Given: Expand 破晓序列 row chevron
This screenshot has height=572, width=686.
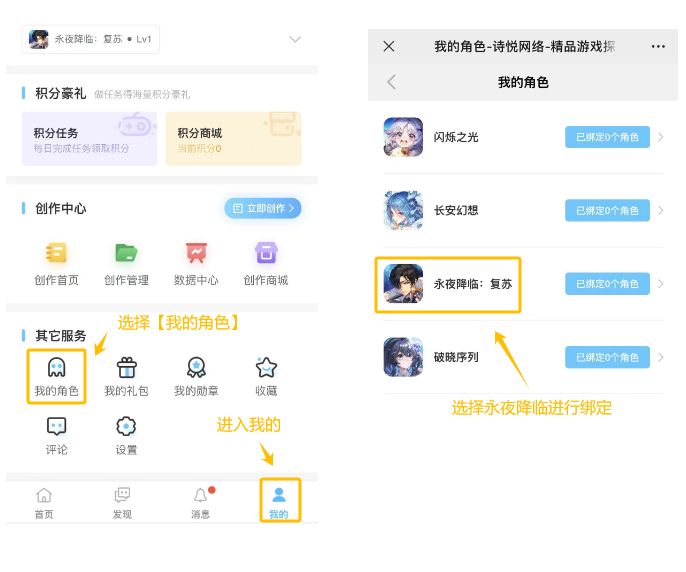Looking at the screenshot, I should coord(661,357).
